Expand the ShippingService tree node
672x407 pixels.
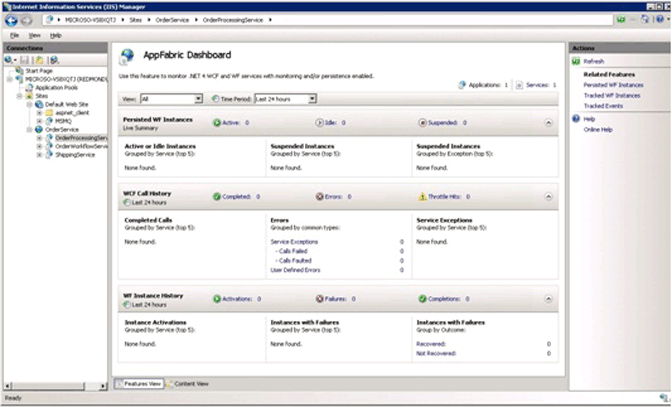[39, 155]
